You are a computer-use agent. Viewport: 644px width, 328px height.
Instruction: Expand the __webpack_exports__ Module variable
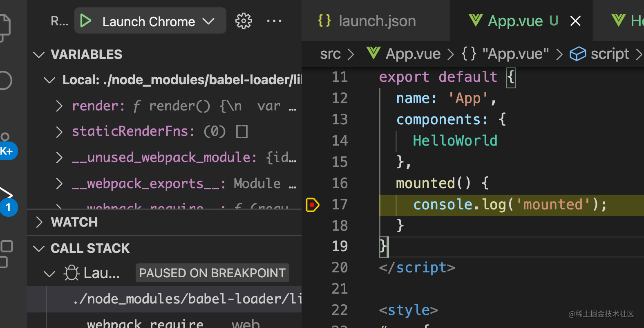[59, 184]
